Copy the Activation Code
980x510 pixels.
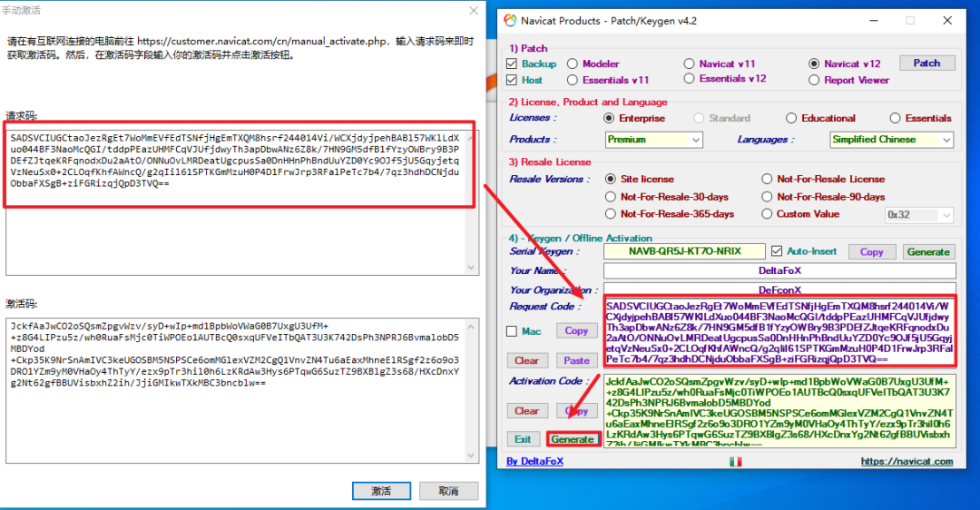pyautogui.click(x=576, y=410)
